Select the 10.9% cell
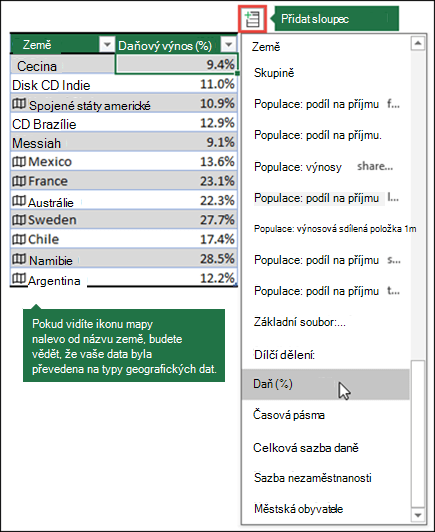The height and width of the screenshot is (532, 435). click(176, 103)
